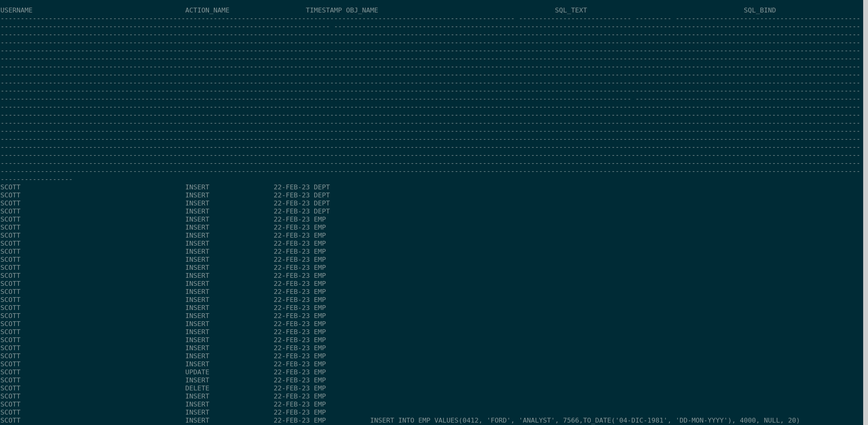
Task: Click the OBJ_NAME column header
Action: pos(362,10)
